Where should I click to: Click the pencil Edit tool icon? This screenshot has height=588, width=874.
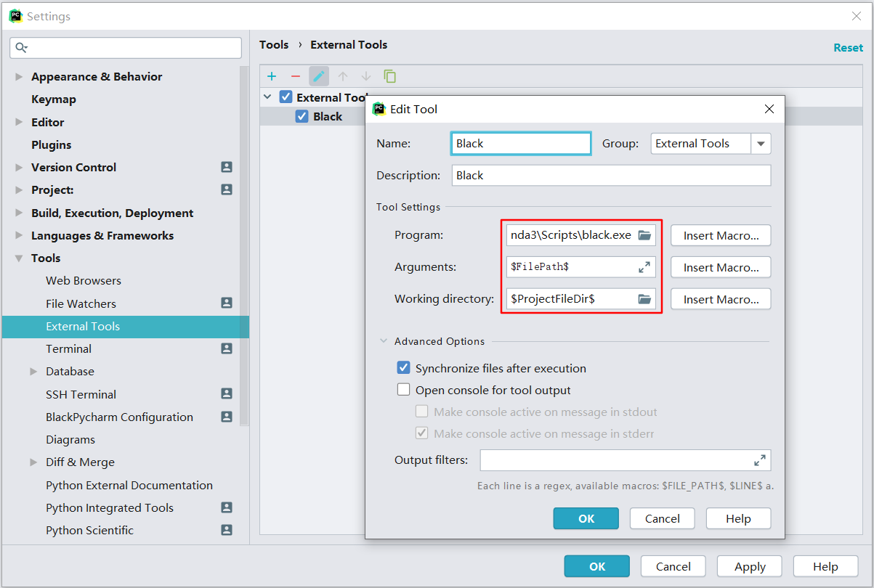(x=319, y=76)
